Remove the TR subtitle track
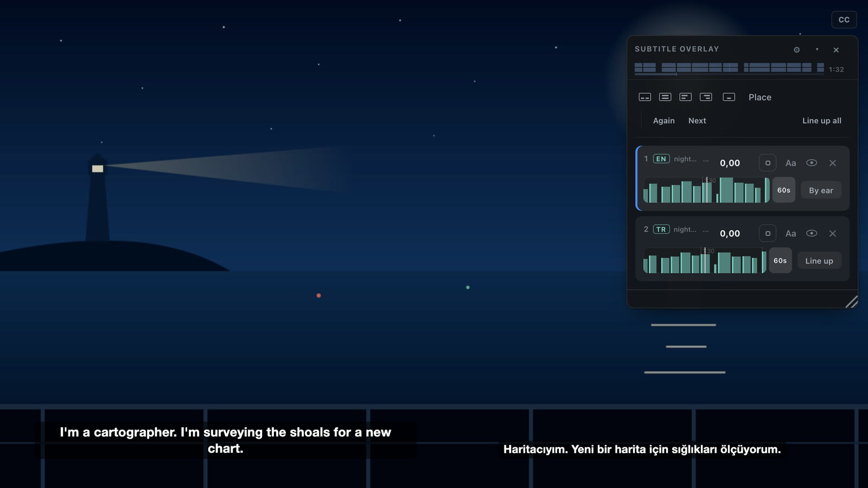 click(833, 234)
